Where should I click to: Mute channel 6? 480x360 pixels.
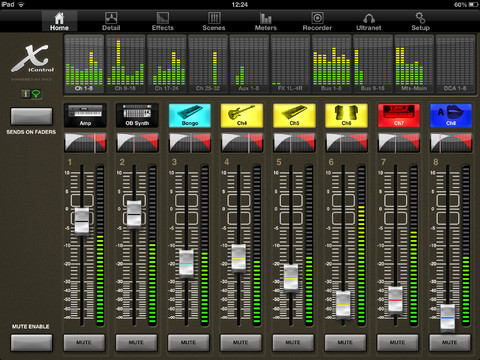(x=345, y=342)
